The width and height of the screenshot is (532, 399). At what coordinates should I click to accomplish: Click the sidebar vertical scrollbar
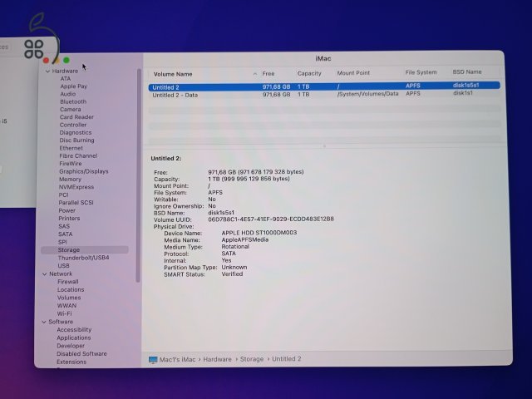[x=139, y=175]
